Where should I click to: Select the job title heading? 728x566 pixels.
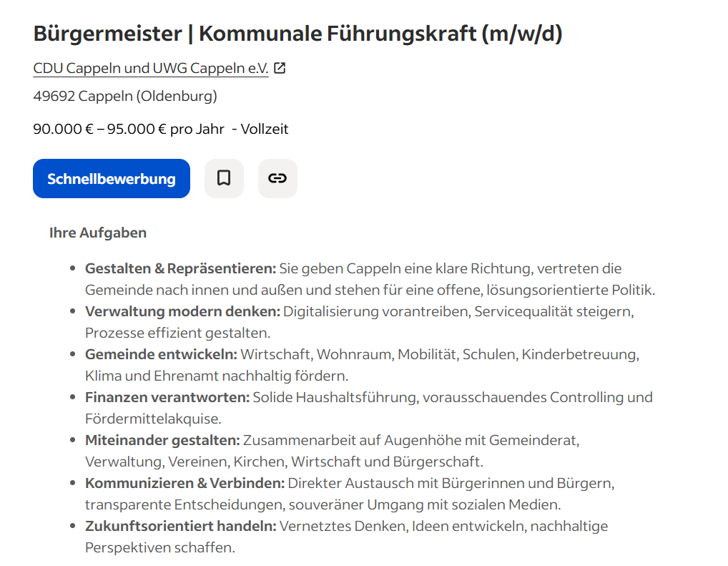tap(298, 32)
